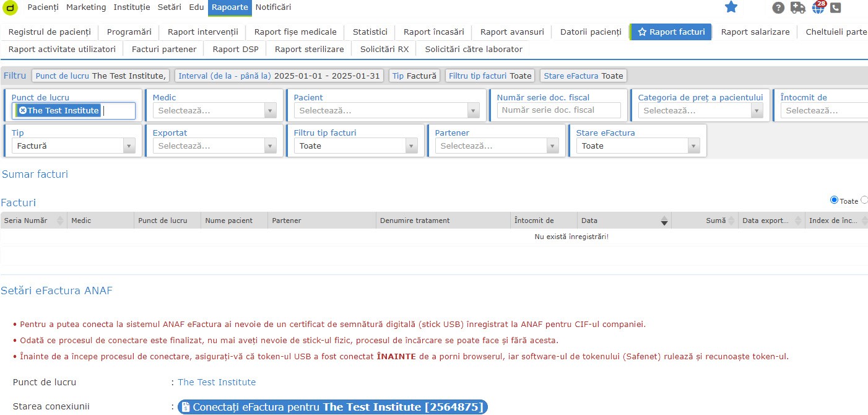Click Punct de lucru filter chip

point(101,76)
